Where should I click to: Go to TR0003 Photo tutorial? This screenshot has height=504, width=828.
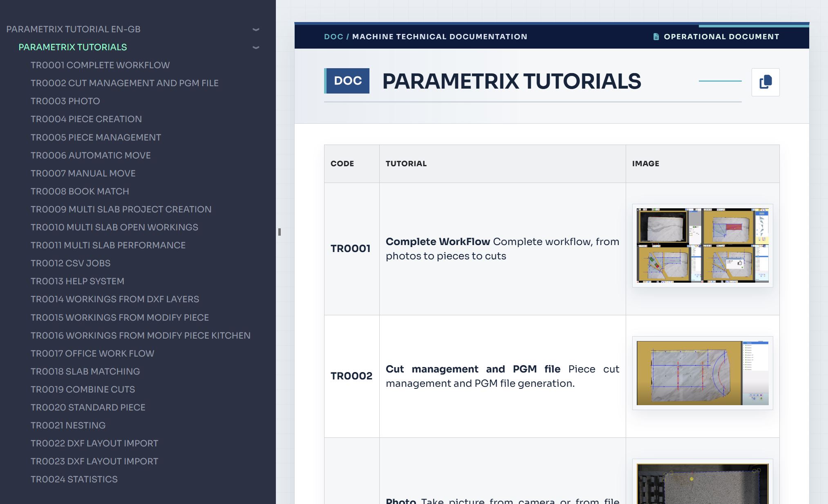(x=65, y=101)
